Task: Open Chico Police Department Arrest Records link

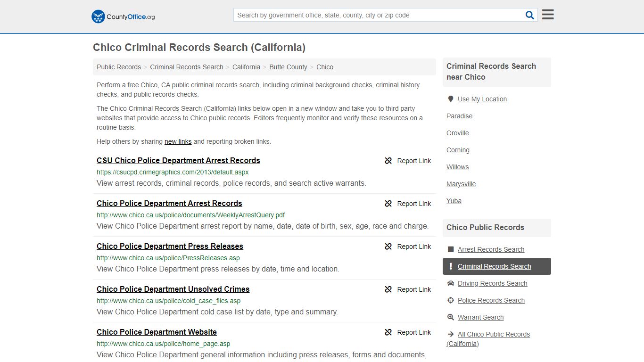Action: (x=169, y=203)
